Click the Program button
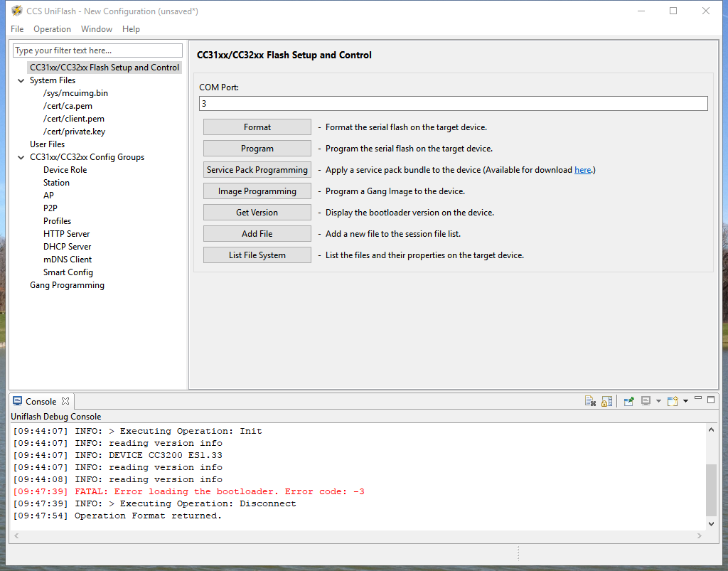The height and width of the screenshot is (571, 728). [x=257, y=149]
